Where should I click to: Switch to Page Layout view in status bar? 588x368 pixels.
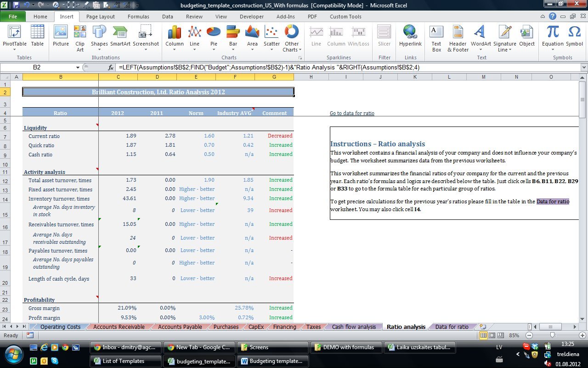[x=492, y=335]
